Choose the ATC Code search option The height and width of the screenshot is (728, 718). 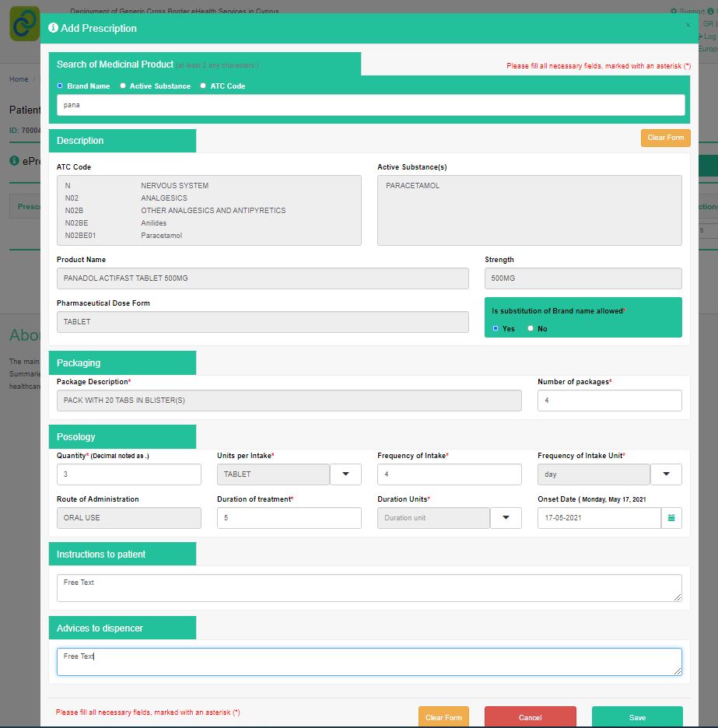(x=204, y=86)
